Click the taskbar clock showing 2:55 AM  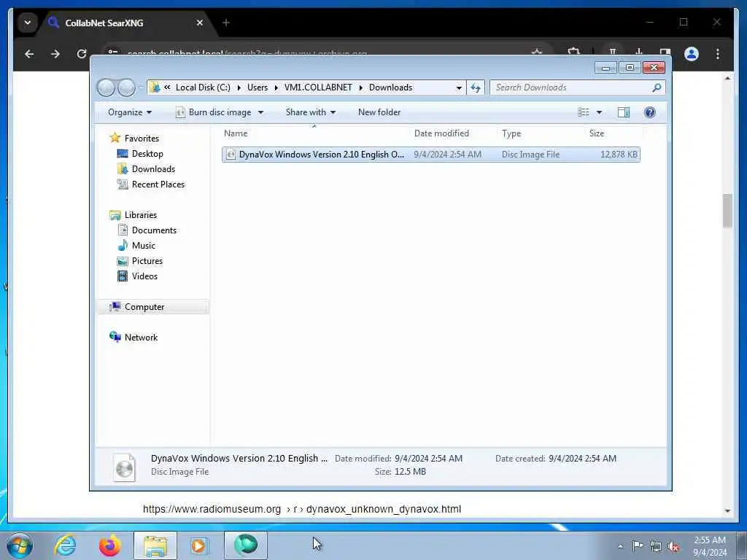pos(710,546)
